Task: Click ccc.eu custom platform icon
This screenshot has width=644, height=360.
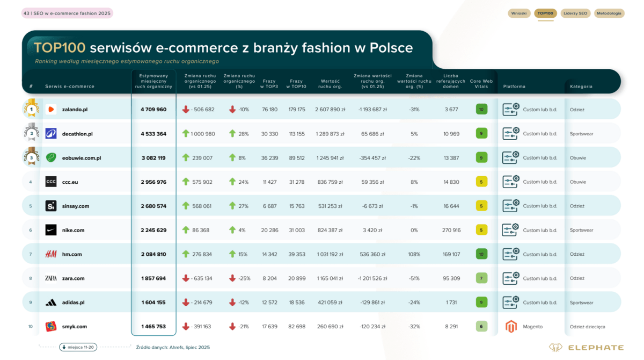Action: (510, 182)
